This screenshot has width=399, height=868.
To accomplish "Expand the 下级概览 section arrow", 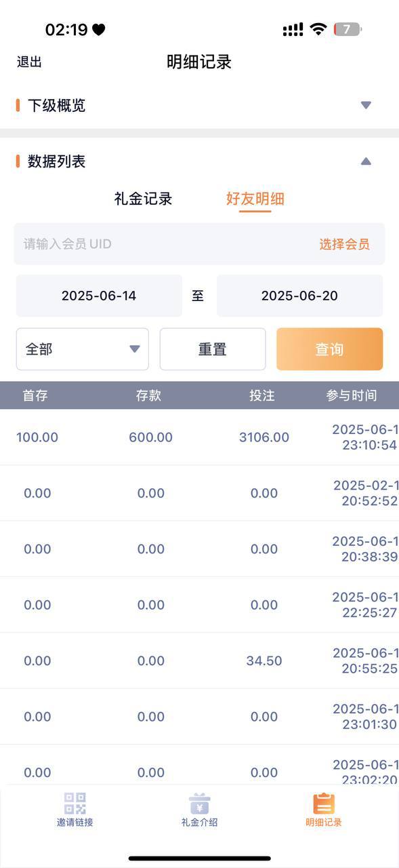I will pos(366,105).
